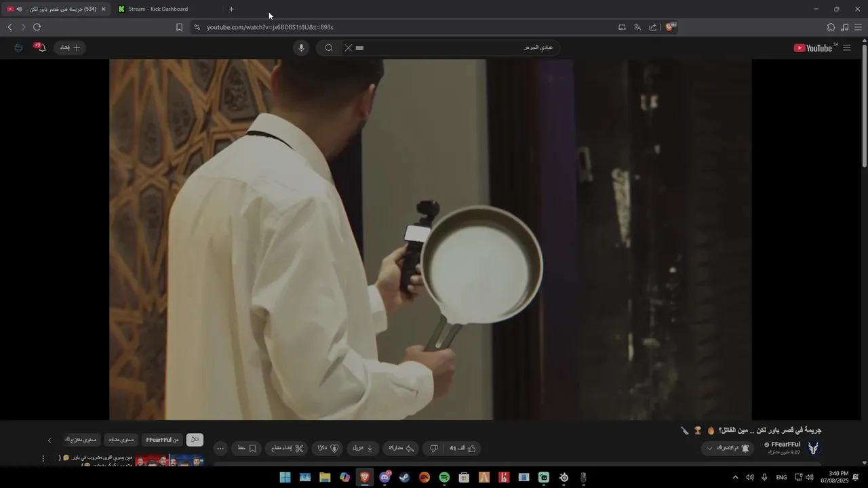The height and width of the screenshot is (488, 868).
Task: Translate this page icon in address bar
Action: click(x=637, y=27)
